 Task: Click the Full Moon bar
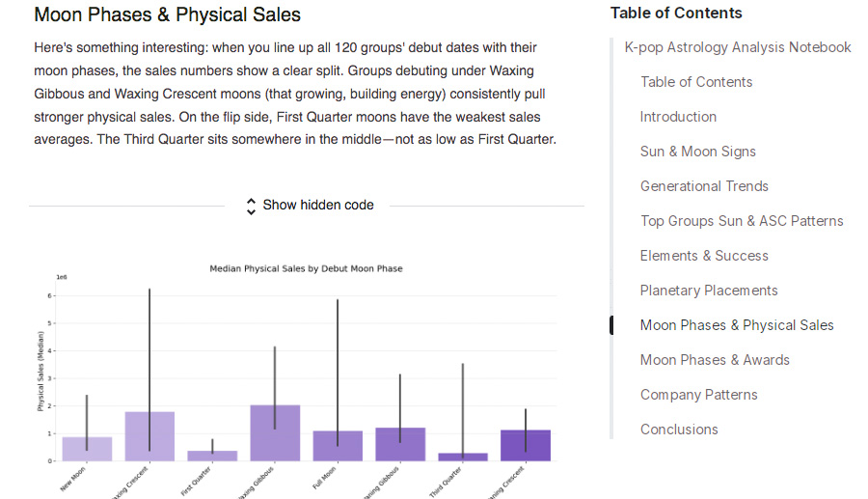[338, 446]
